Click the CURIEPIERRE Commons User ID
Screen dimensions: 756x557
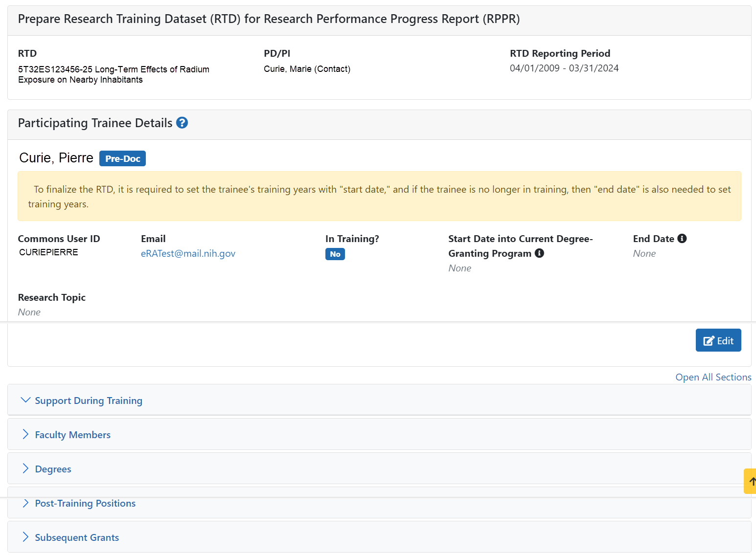[48, 252]
